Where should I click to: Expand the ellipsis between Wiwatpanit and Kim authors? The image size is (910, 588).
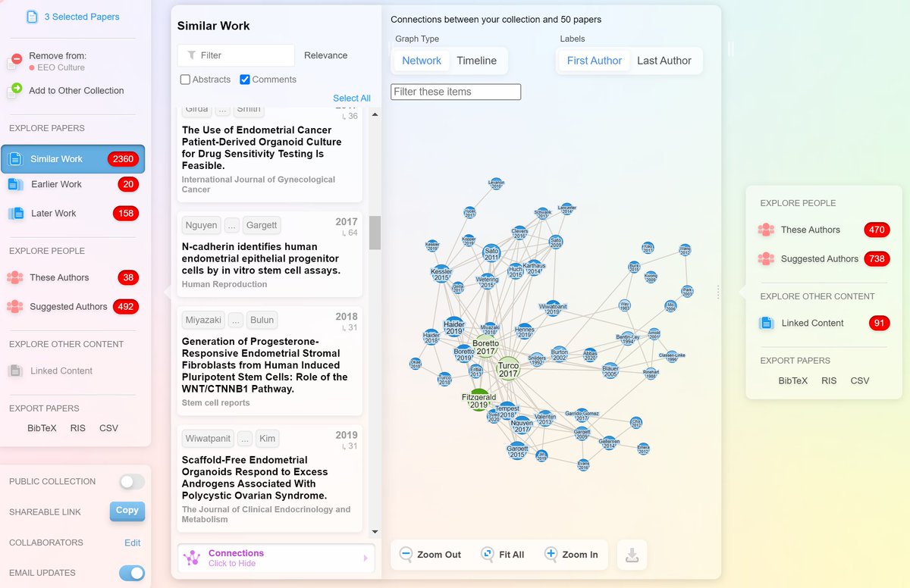click(245, 439)
